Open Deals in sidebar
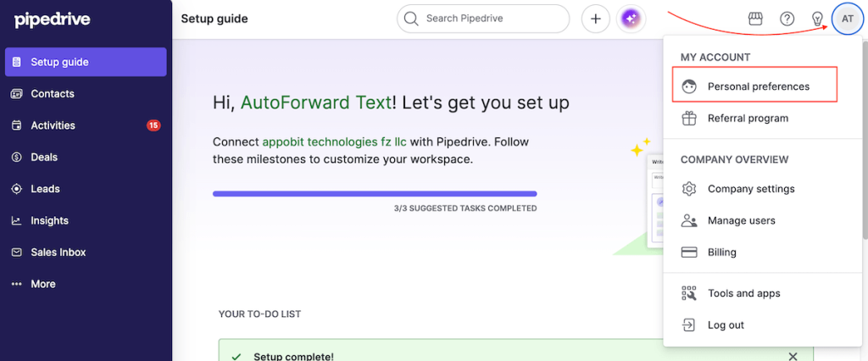Viewport: 868px width, 361px height. point(86,158)
